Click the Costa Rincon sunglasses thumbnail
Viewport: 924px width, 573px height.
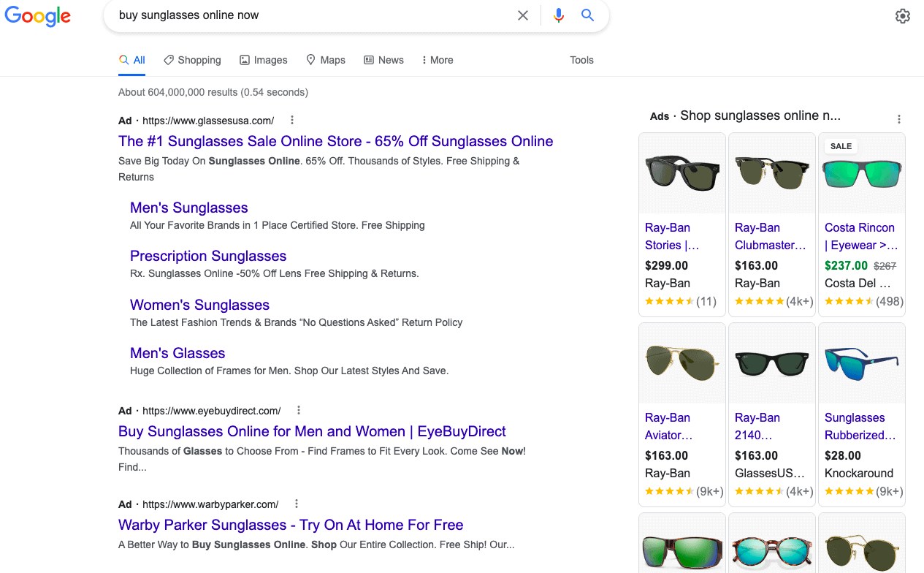(861, 173)
